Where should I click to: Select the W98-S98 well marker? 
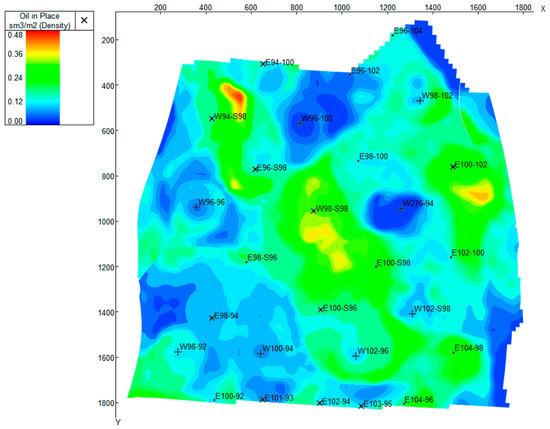coord(314,211)
